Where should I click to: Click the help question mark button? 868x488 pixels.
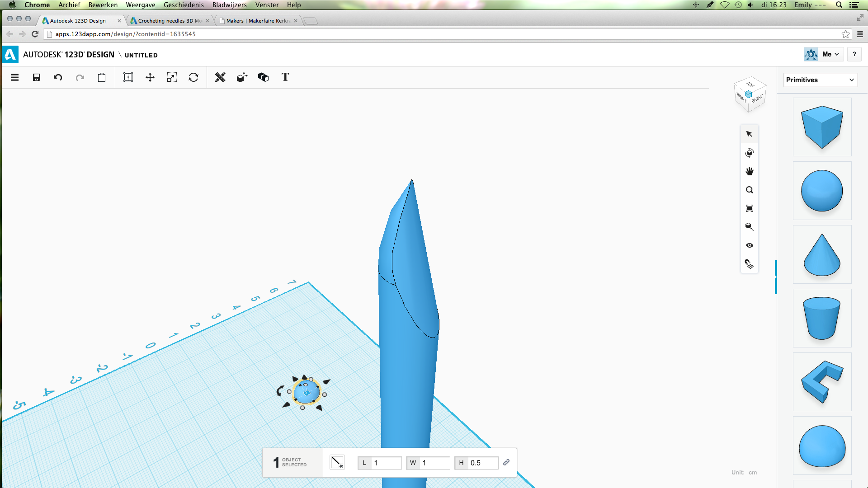(854, 54)
